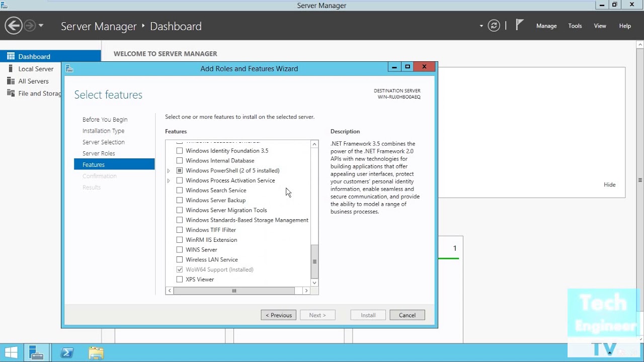The width and height of the screenshot is (644, 362).
Task: Click the wizard title bar icon
Action: click(69, 68)
